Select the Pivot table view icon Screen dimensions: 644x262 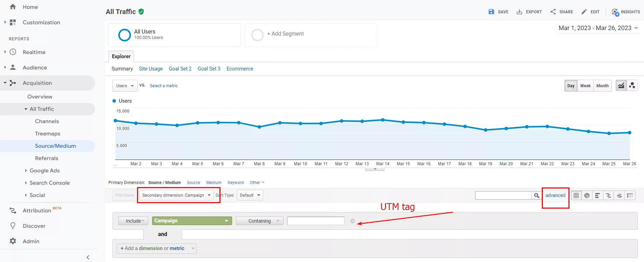(630, 195)
